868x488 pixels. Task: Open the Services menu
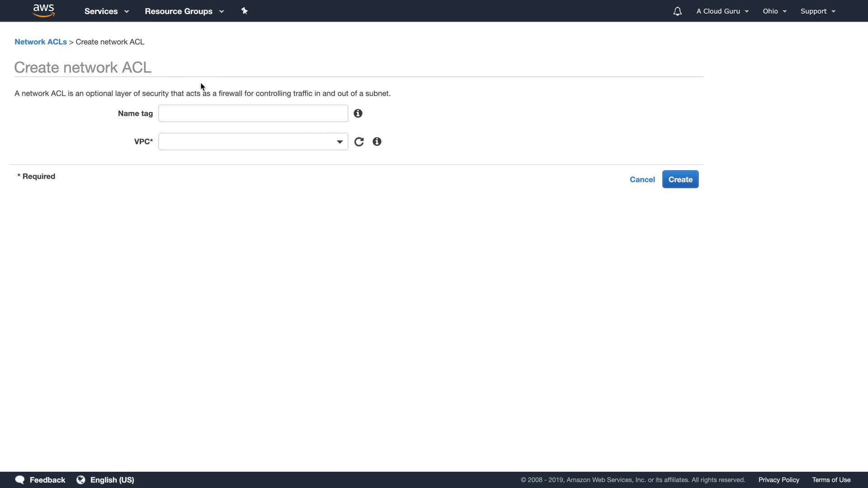(x=106, y=11)
